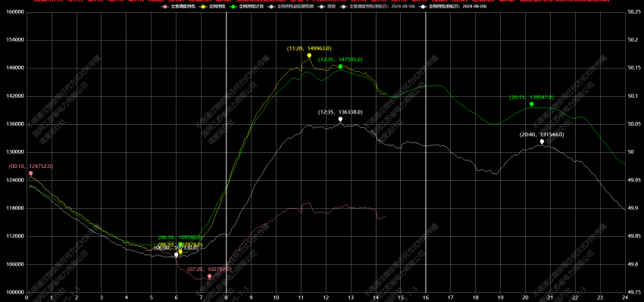644x302 pixels.
Task: Select the green marker at 12:35 147585
Action: tap(340, 67)
